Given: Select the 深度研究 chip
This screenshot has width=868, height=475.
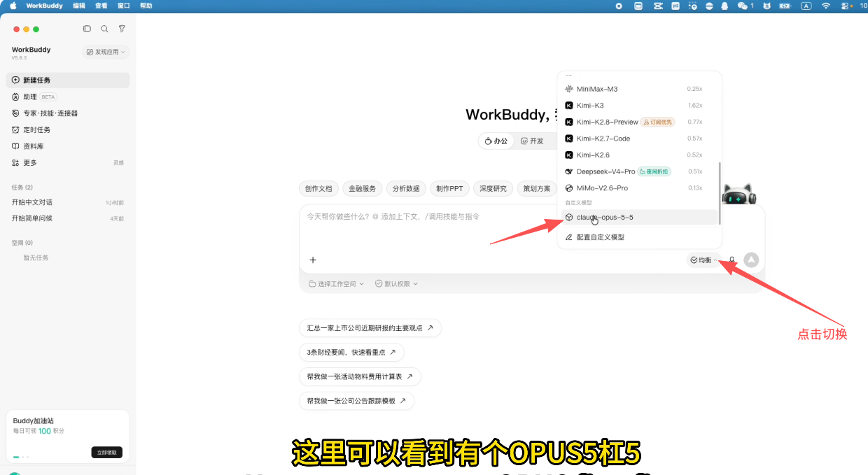Looking at the screenshot, I should (493, 189).
